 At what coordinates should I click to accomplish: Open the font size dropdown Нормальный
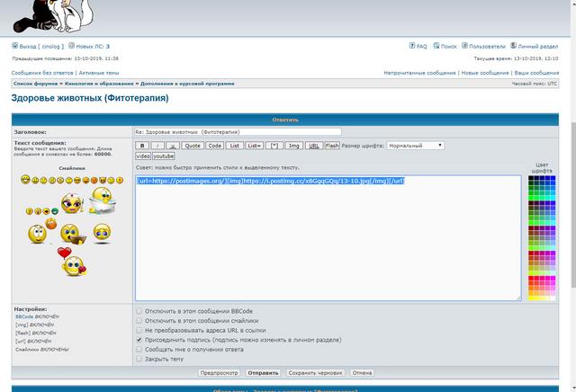[x=416, y=146]
